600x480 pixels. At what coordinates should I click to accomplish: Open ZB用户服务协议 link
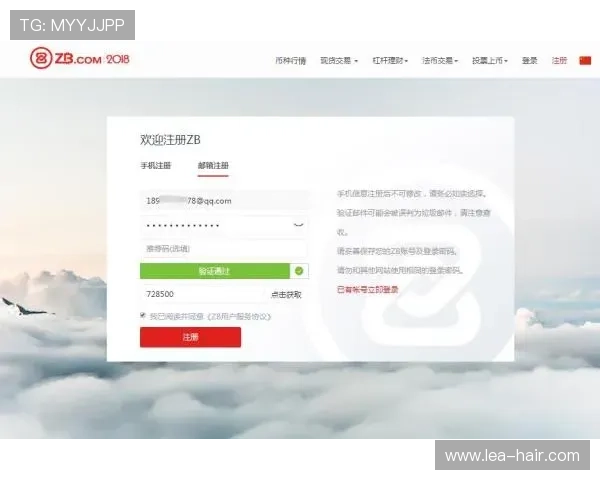pos(239,317)
